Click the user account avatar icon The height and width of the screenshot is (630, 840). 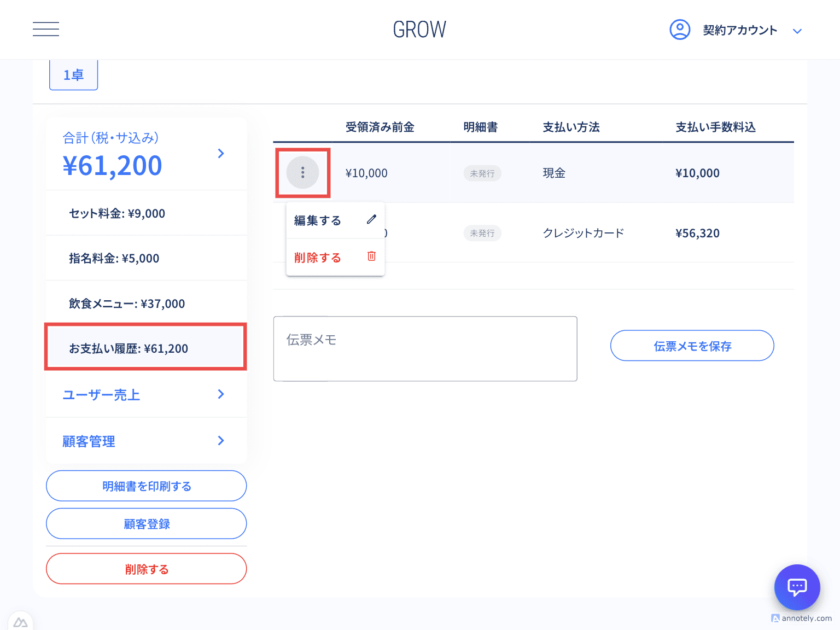pos(680,30)
